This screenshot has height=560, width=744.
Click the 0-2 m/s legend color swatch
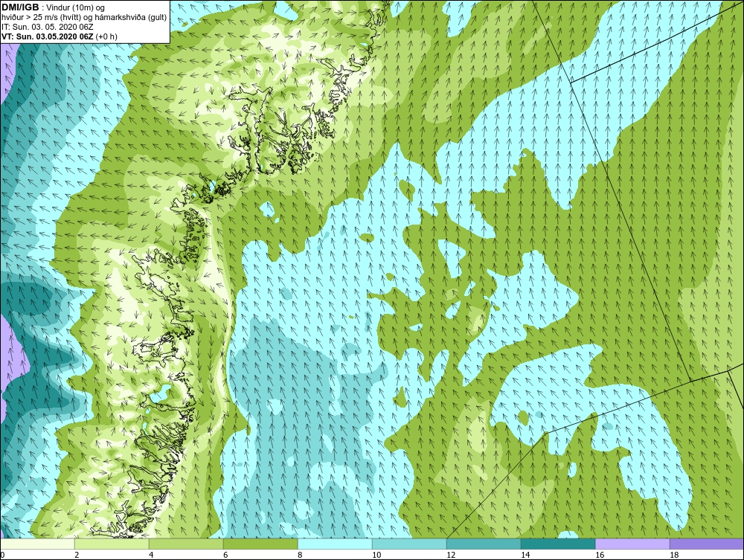click(x=37, y=544)
